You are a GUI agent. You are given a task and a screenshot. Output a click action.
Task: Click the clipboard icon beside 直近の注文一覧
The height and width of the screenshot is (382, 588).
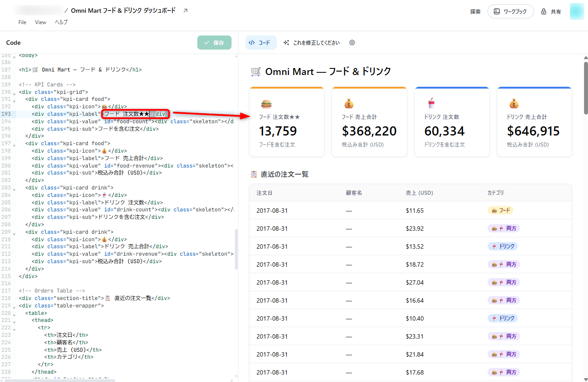(254, 174)
